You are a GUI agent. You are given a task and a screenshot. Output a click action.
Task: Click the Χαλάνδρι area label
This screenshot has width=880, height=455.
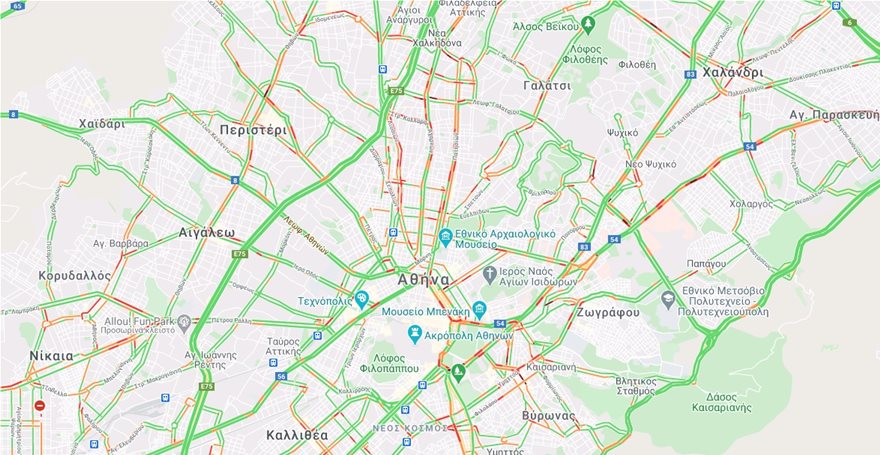(732, 72)
